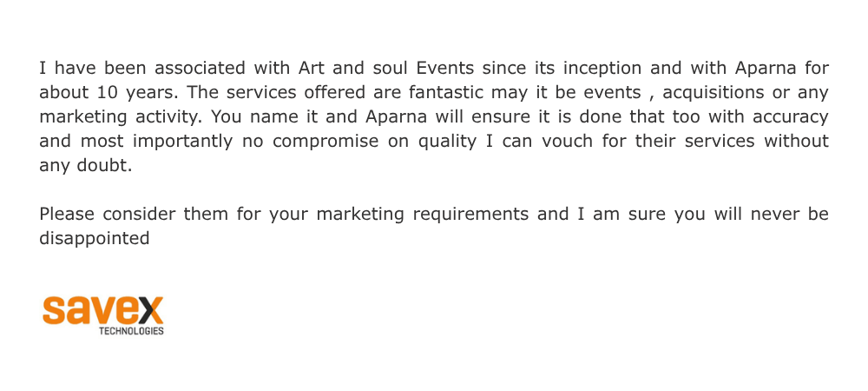Click the phrase 'about 10 years'
The image size is (868, 391).
(108, 93)
